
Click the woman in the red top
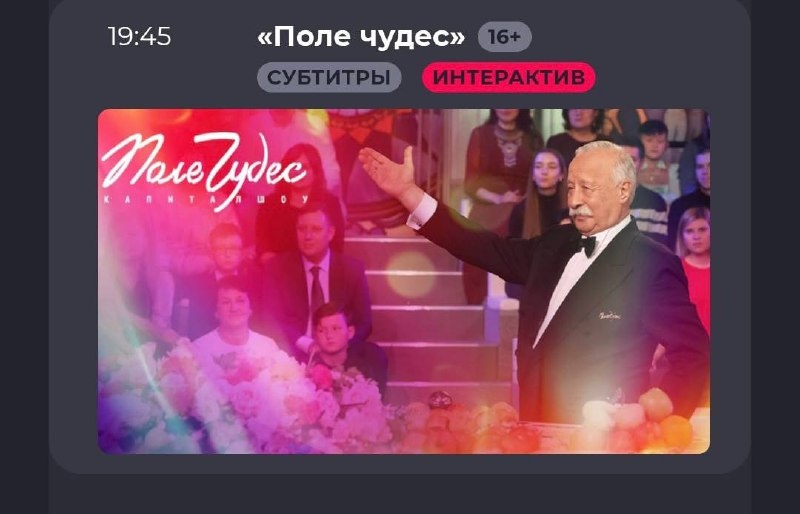694,265
